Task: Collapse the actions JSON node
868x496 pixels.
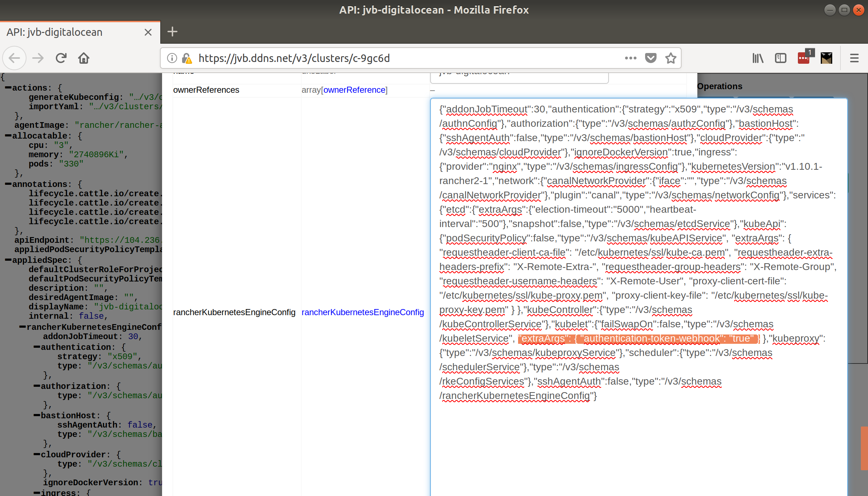Action: click(x=8, y=88)
